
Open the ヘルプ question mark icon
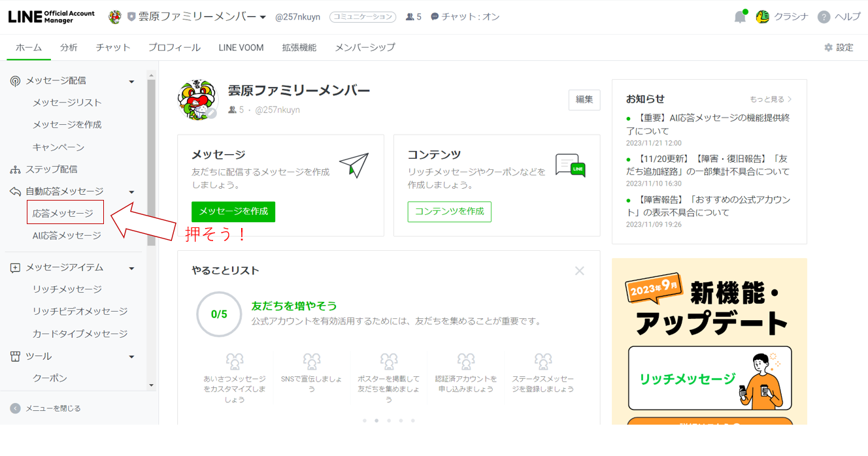point(824,17)
